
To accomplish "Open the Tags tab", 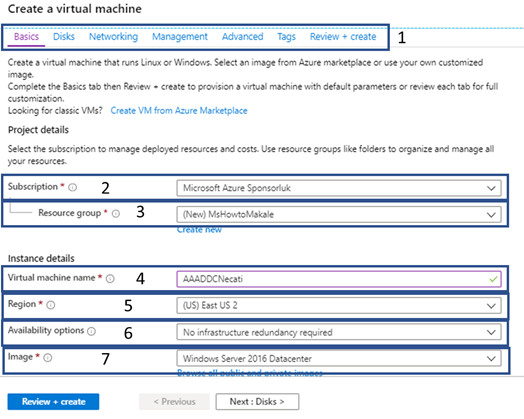I will [286, 36].
